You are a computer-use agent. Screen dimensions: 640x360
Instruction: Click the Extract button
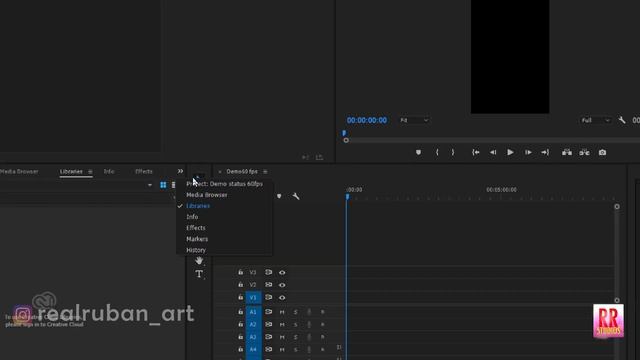pos(584,152)
